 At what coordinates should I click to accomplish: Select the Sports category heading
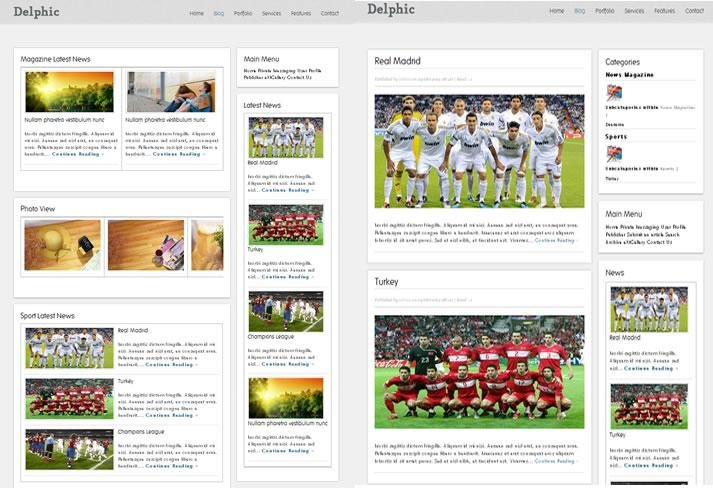pos(616,136)
